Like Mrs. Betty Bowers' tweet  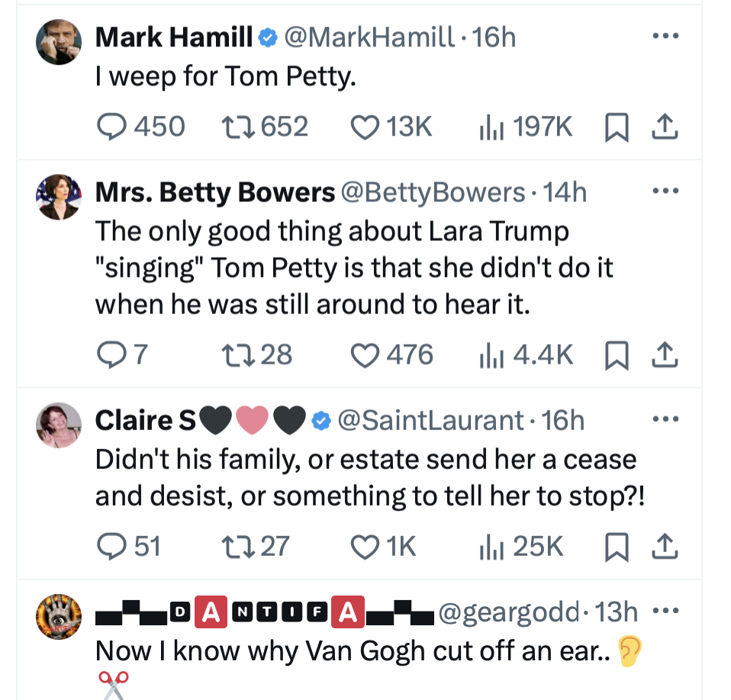pos(364,355)
